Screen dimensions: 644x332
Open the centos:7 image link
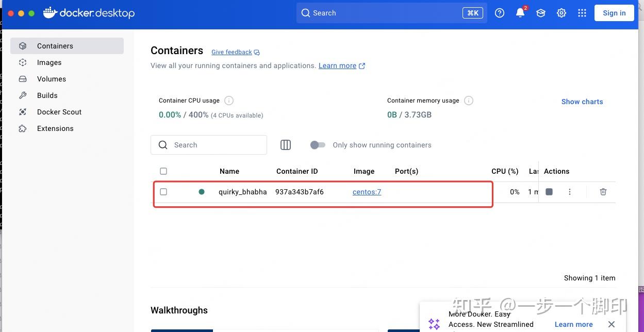367,191
